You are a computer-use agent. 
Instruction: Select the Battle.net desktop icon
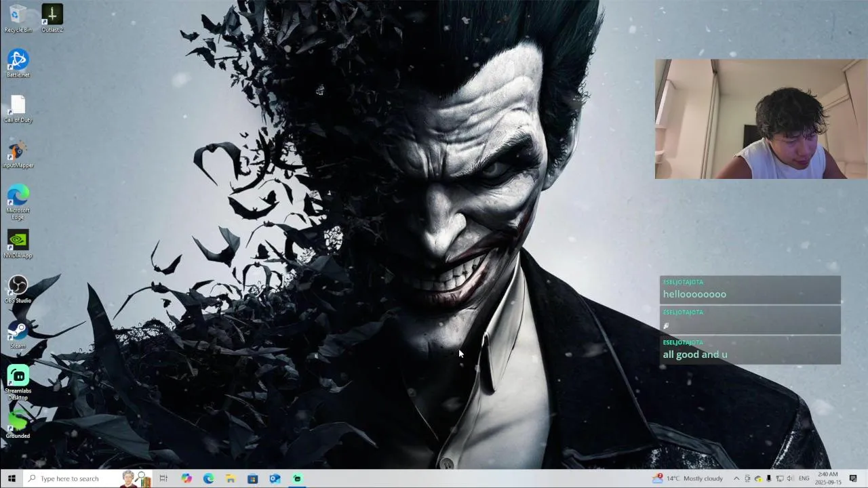(x=18, y=63)
